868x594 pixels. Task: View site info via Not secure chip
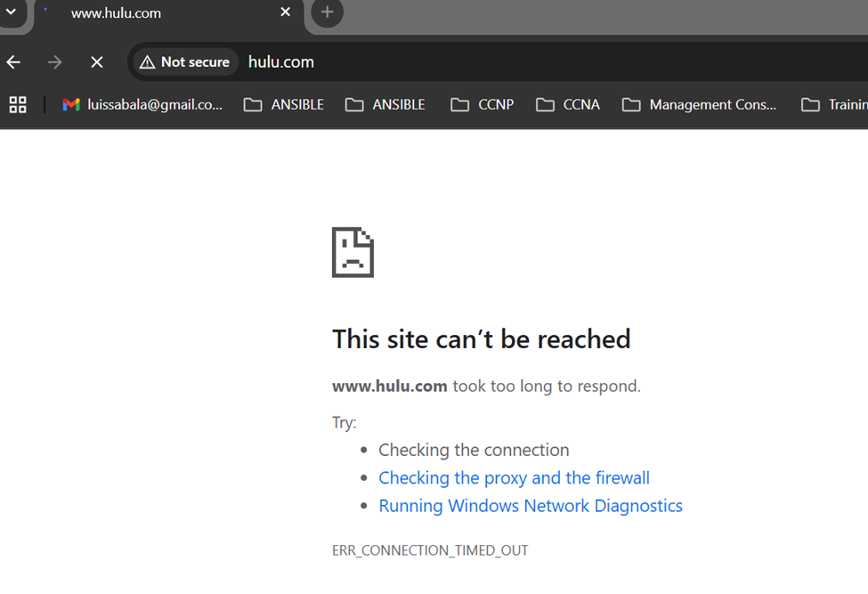click(185, 62)
